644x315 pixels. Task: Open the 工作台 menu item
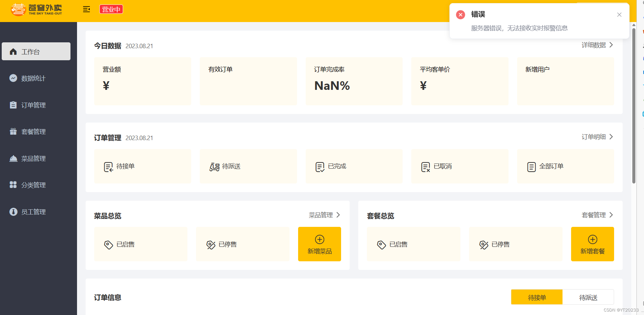(36, 51)
